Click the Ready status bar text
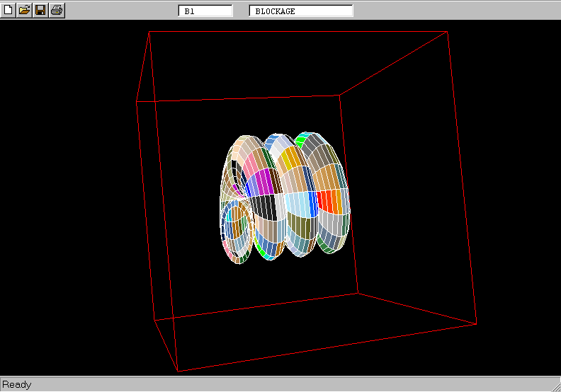The image size is (561, 392). (17, 385)
